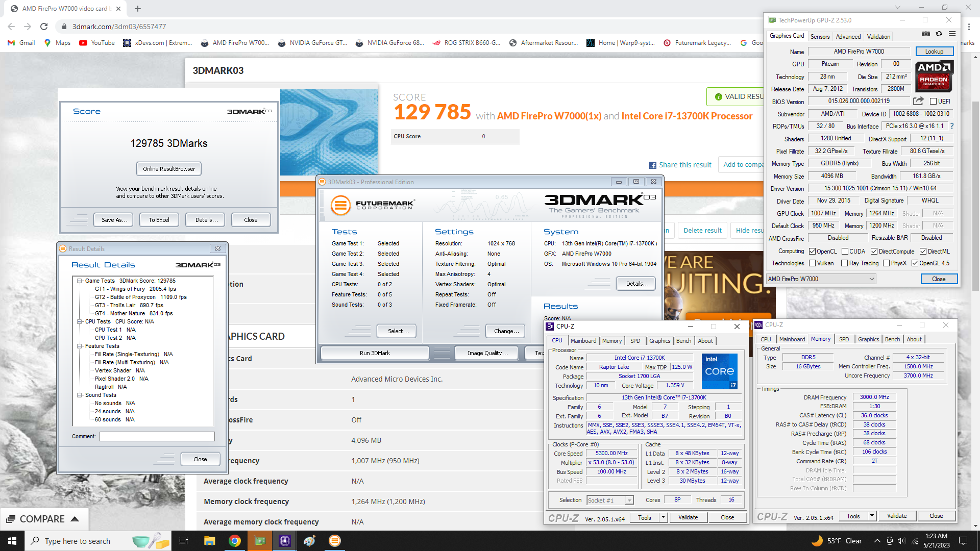980x551 pixels.
Task: Toggle the OpenGL 4.5 checkbox
Action: [x=915, y=263]
